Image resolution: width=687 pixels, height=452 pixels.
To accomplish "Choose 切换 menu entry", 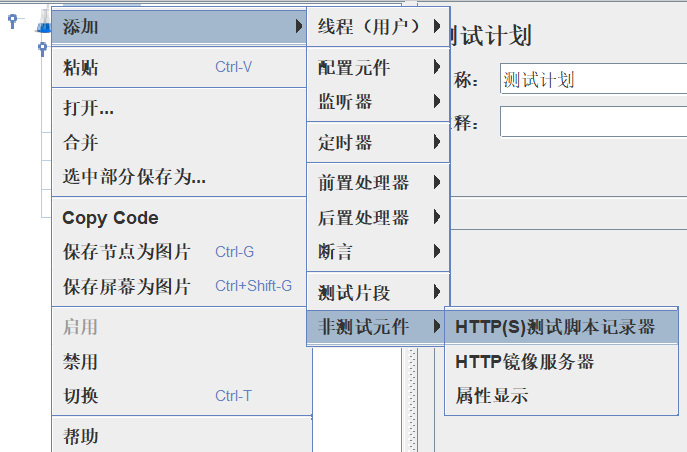I will [x=181, y=396].
